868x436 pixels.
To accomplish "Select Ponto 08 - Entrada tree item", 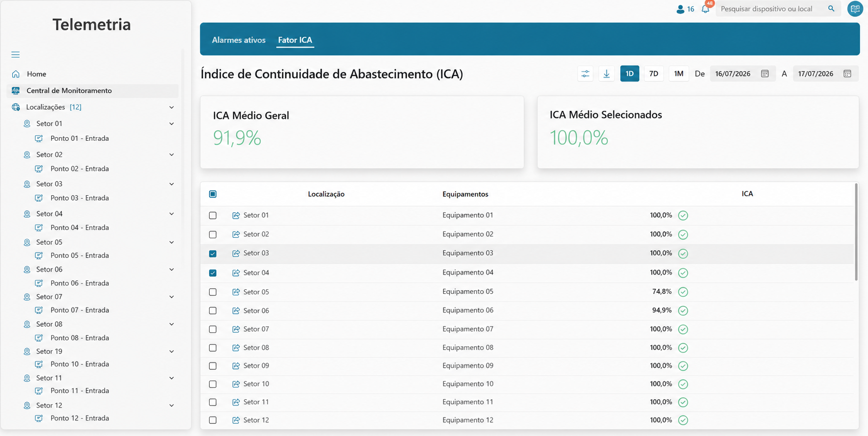I will [x=80, y=338].
